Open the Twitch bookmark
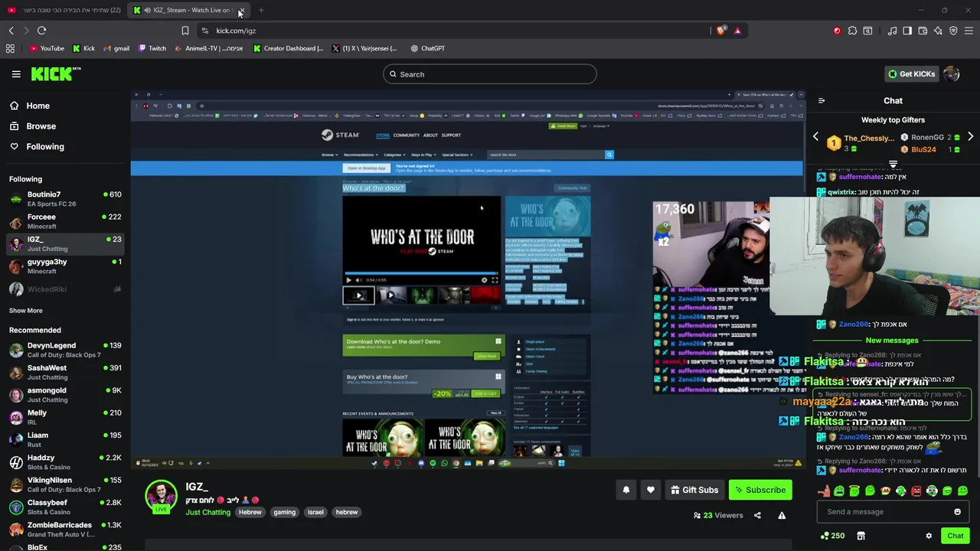This screenshot has height=551, width=980. [x=152, y=48]
